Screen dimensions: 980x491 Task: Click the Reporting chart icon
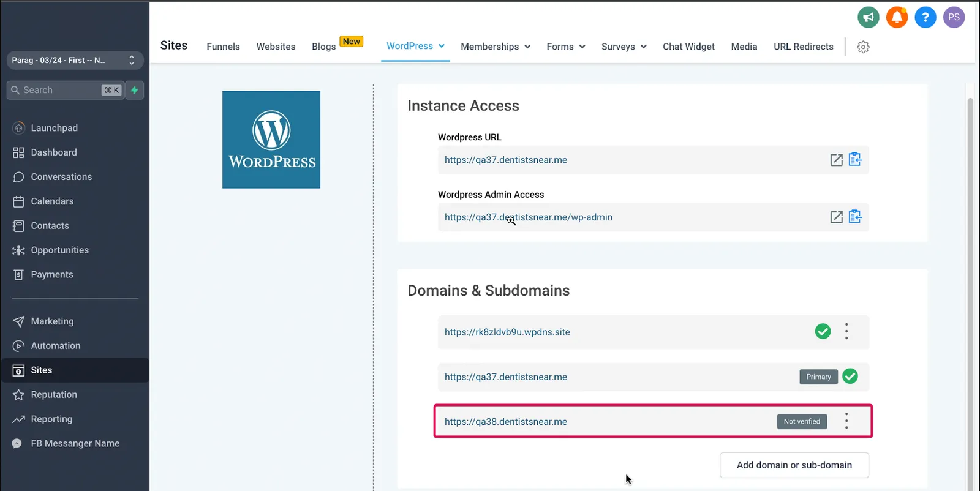(x=18, y=419)
